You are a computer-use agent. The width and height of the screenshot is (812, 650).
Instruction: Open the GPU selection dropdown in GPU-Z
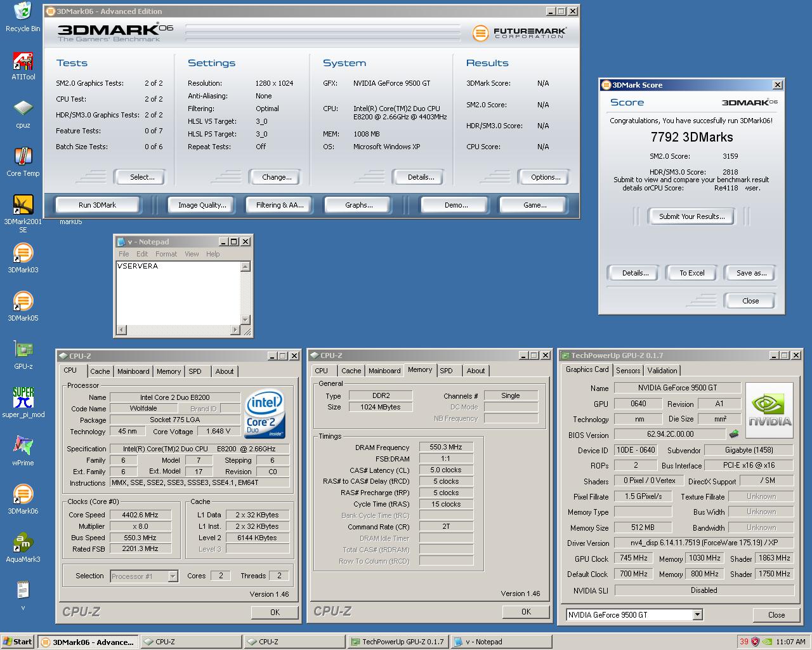pos(697,614)
